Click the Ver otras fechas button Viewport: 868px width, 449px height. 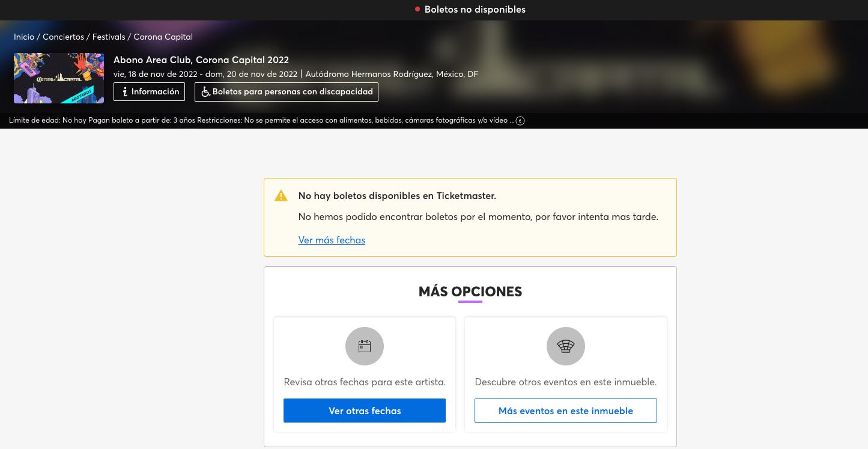click(x=365, y=411)
